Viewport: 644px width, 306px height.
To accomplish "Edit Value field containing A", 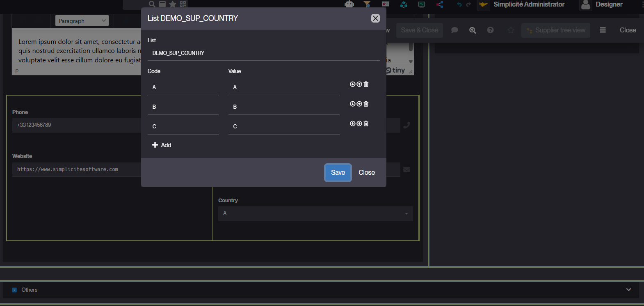I will 284,87.
